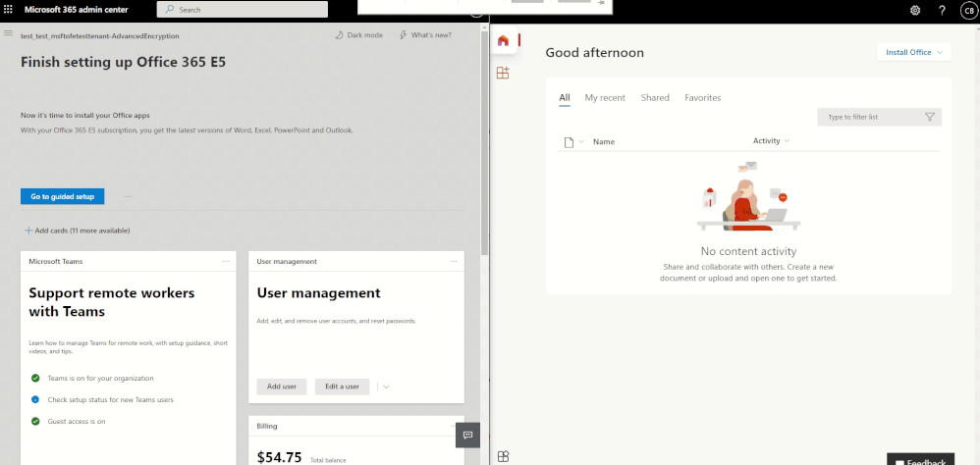Click Go to guided setup button
Image resolution: width=980 pixels, height=465 pixels.
click(63, 196)
